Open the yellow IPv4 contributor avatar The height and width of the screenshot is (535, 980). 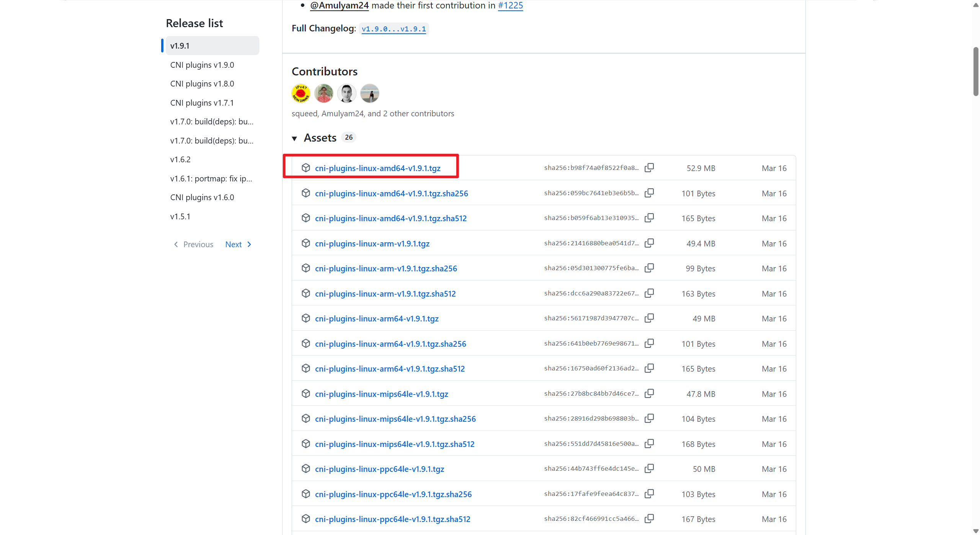pos(301,93)
